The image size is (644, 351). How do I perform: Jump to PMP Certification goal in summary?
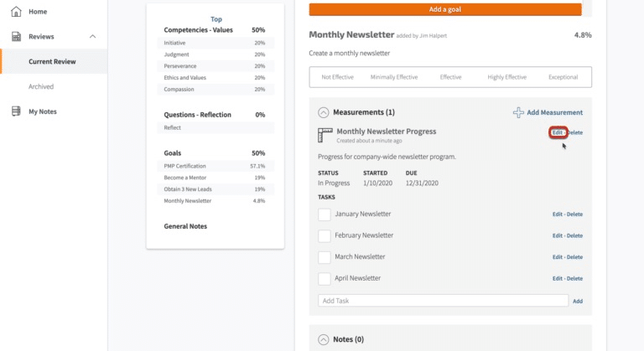tap(184, 166)
